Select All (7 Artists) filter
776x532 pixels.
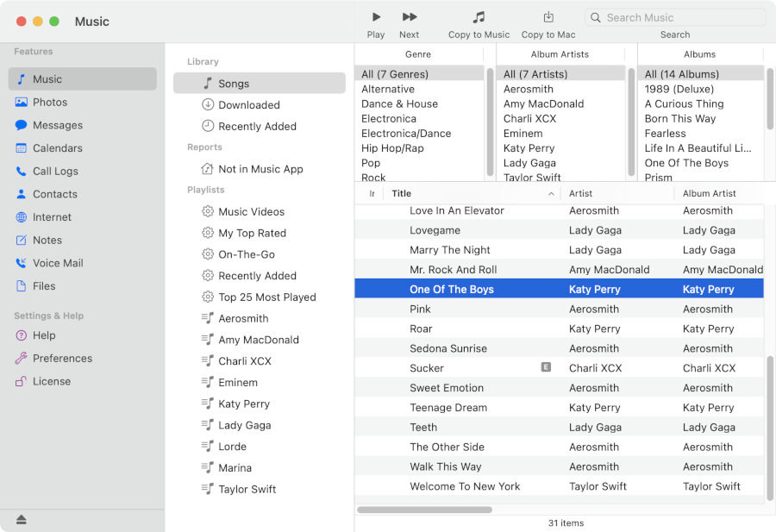coord(560,74)
